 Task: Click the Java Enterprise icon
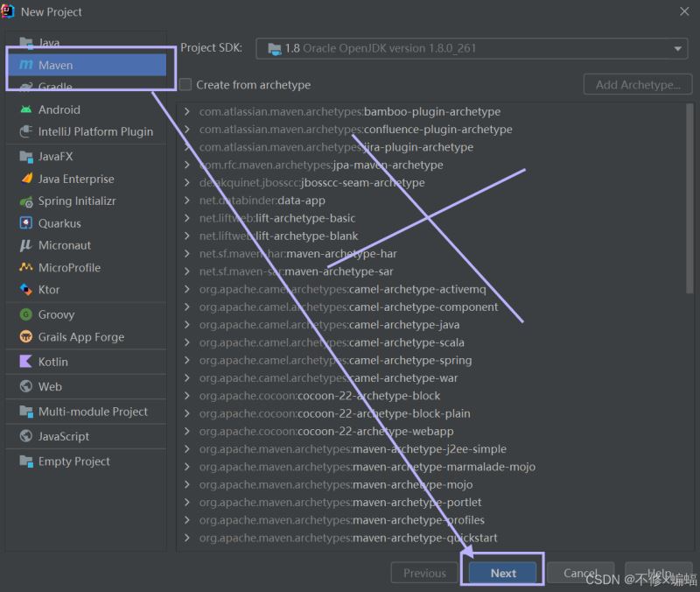26,179
